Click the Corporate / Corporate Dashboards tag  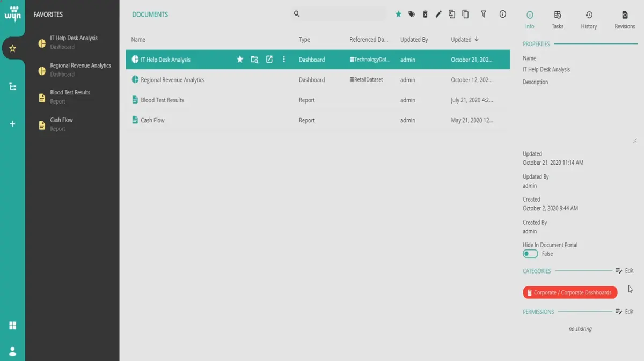coord(570,293)
